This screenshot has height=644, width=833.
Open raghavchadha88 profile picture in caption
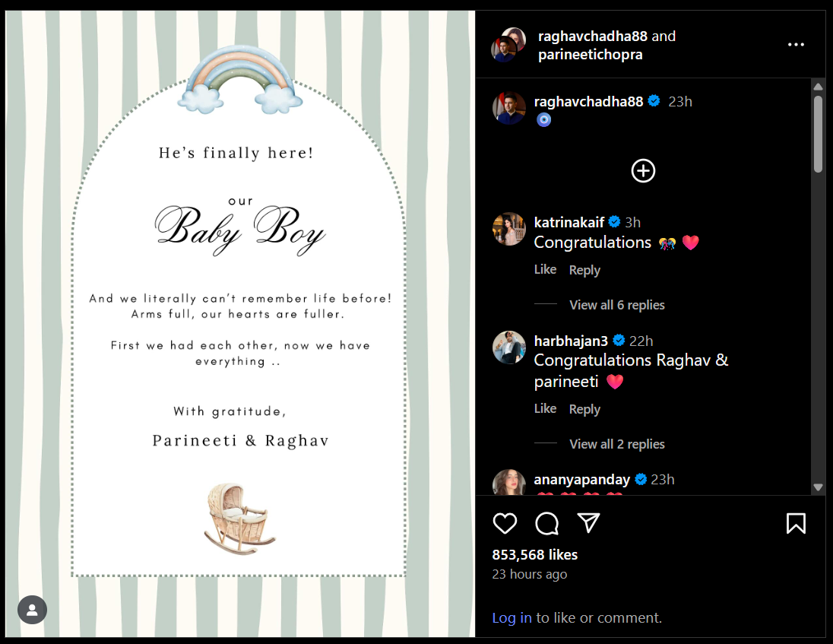click(x=509, y=108)
